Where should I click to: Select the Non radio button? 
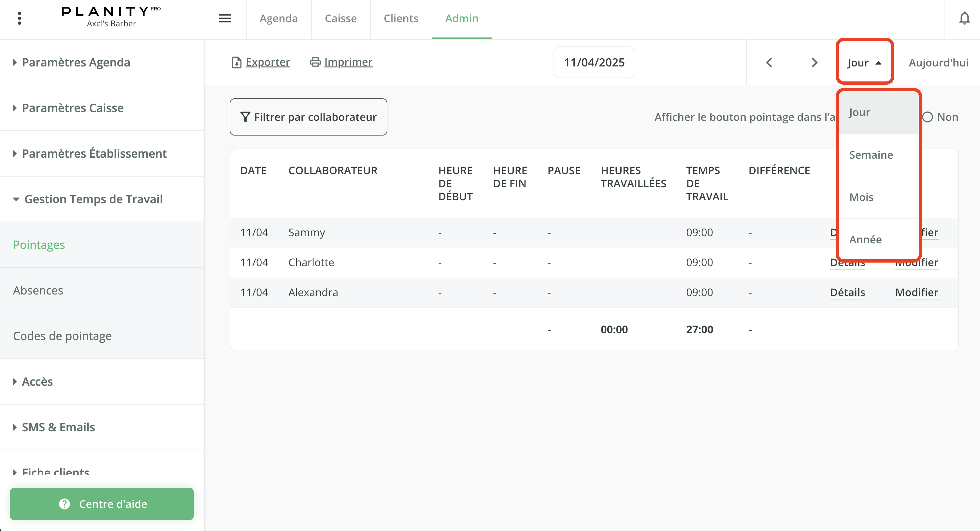(x=928, y=117)
